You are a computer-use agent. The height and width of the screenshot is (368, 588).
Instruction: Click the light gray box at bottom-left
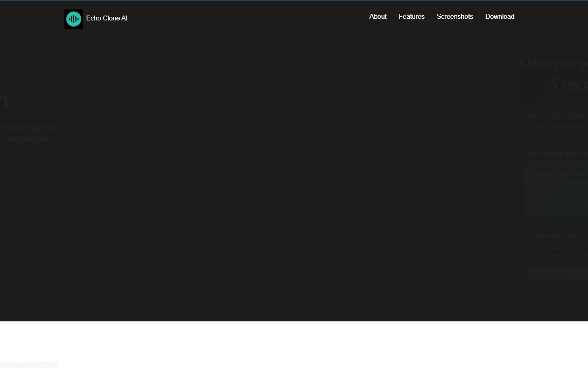(28, 365)
